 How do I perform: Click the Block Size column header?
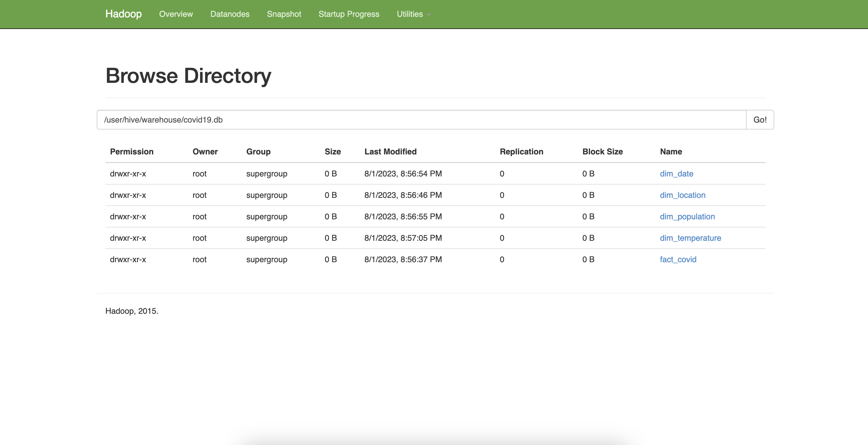[602, 151]
